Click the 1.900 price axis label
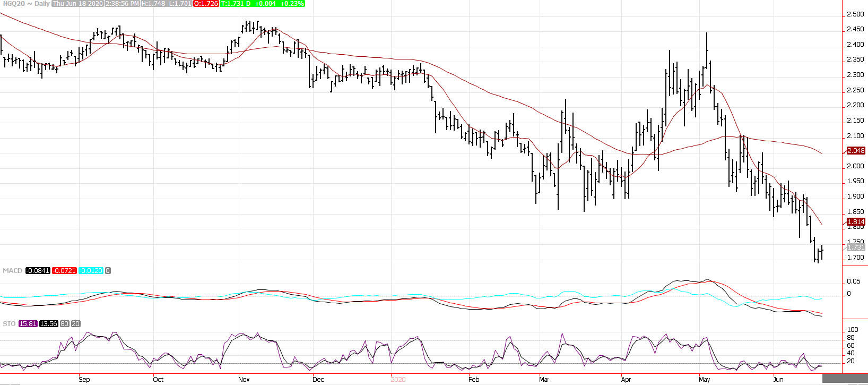The image size is (868, 385). click(855, 196)
